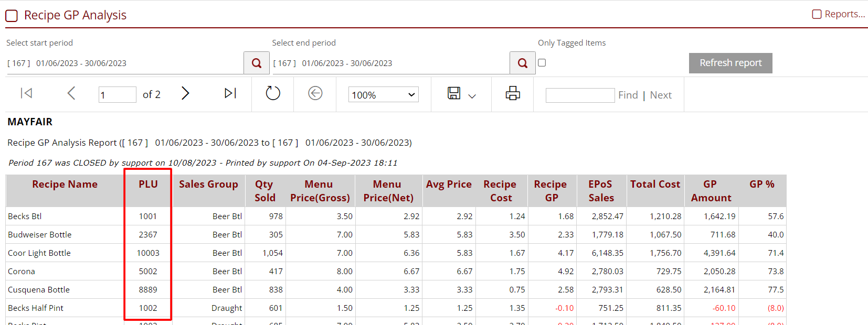This screenshot has width=868, height=325.
Task: Click the Next search result link
Action: coord(661,95)
